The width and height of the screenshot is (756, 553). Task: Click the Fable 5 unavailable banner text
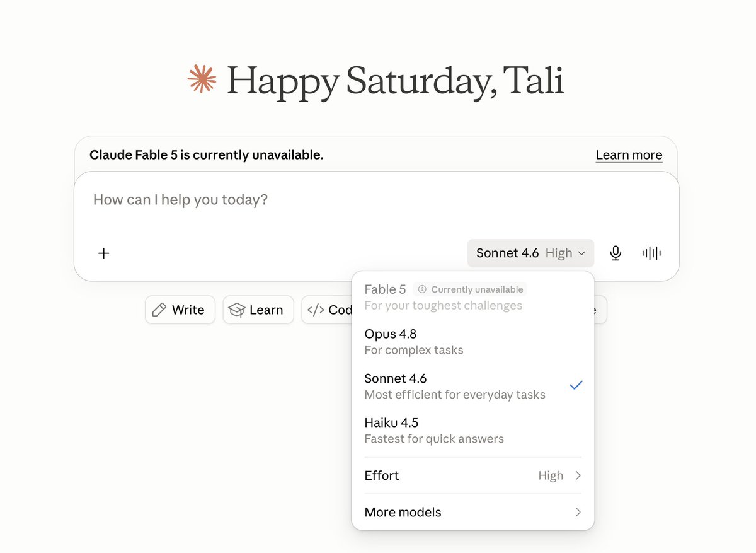pyautogui.click(x=206, y=155)
